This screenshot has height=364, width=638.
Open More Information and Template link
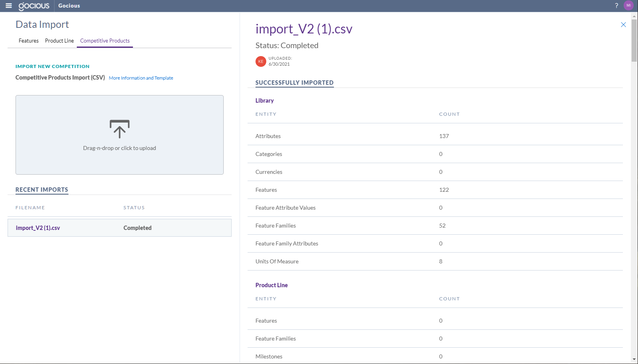click(x=141, y=78)
